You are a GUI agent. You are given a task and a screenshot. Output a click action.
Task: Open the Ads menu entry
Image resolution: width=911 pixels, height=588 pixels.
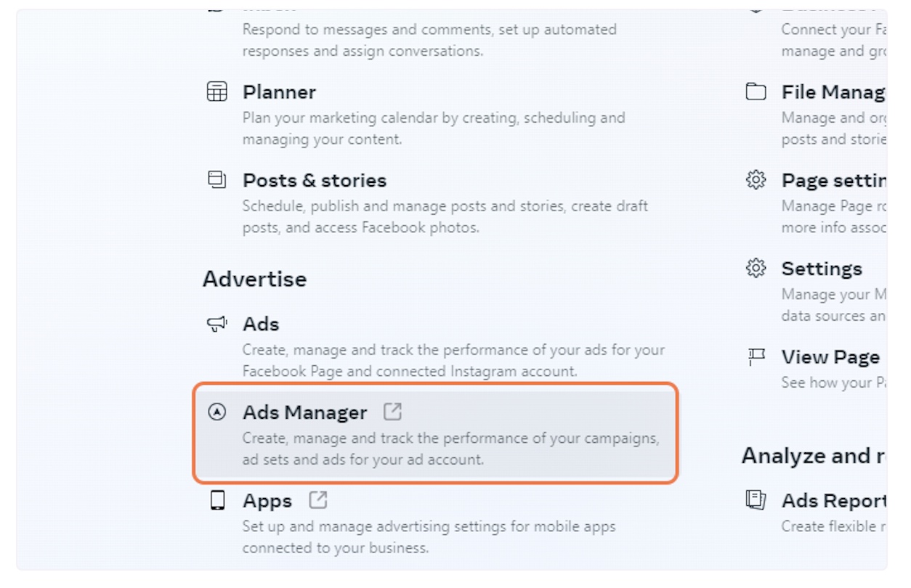pyautogui.click(x=261, y=324)
